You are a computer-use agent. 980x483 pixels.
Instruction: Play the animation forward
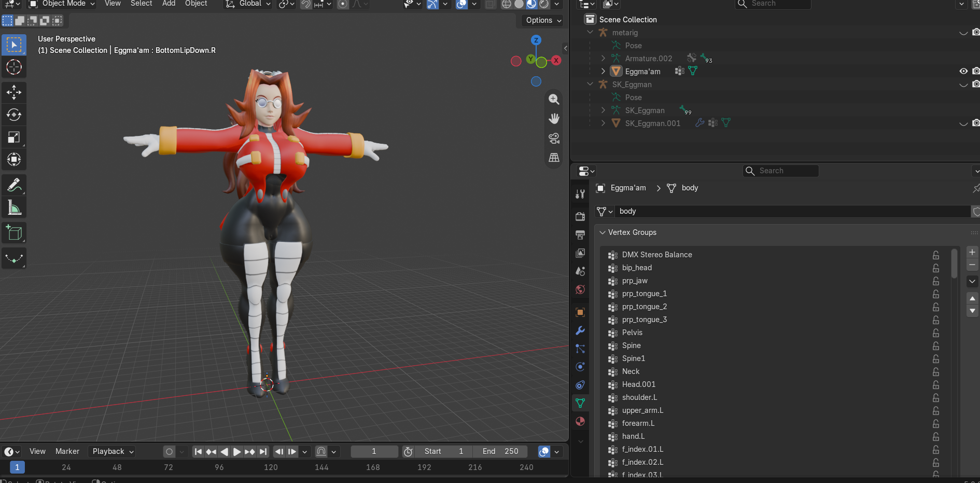[236, 452]
